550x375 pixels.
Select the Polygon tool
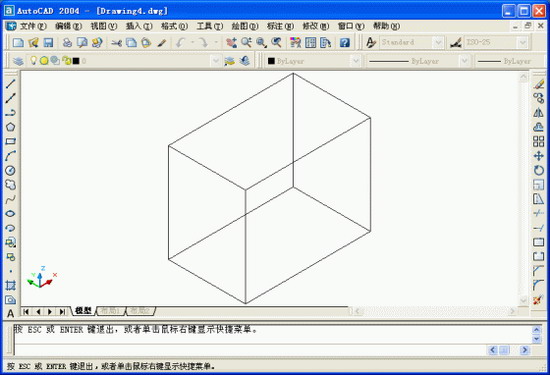point(11,127)
